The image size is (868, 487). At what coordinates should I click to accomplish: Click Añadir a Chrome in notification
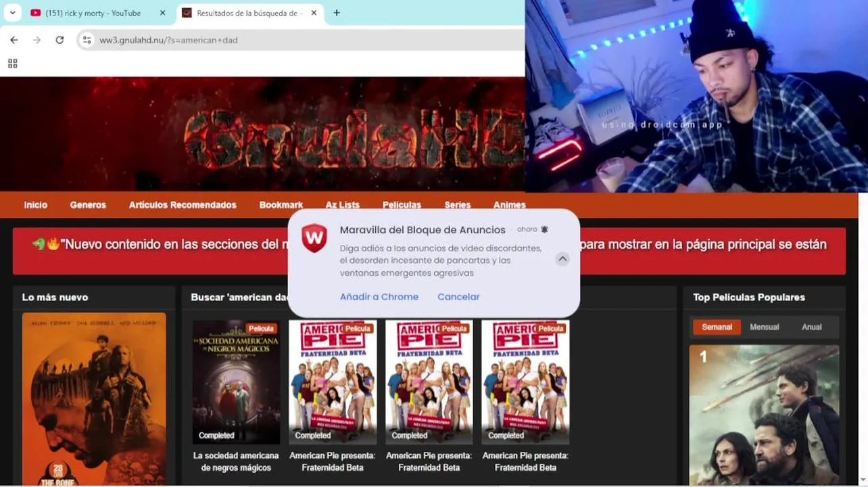379,297
